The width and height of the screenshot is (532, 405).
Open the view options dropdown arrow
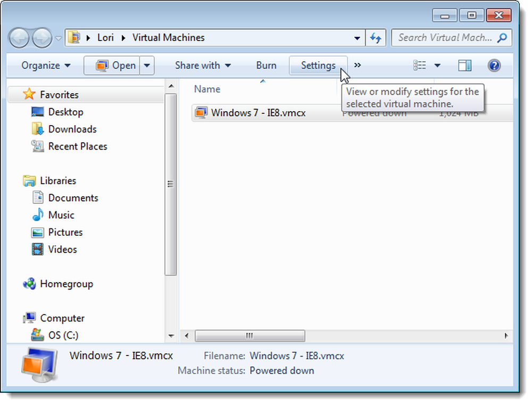pos(437,65)
